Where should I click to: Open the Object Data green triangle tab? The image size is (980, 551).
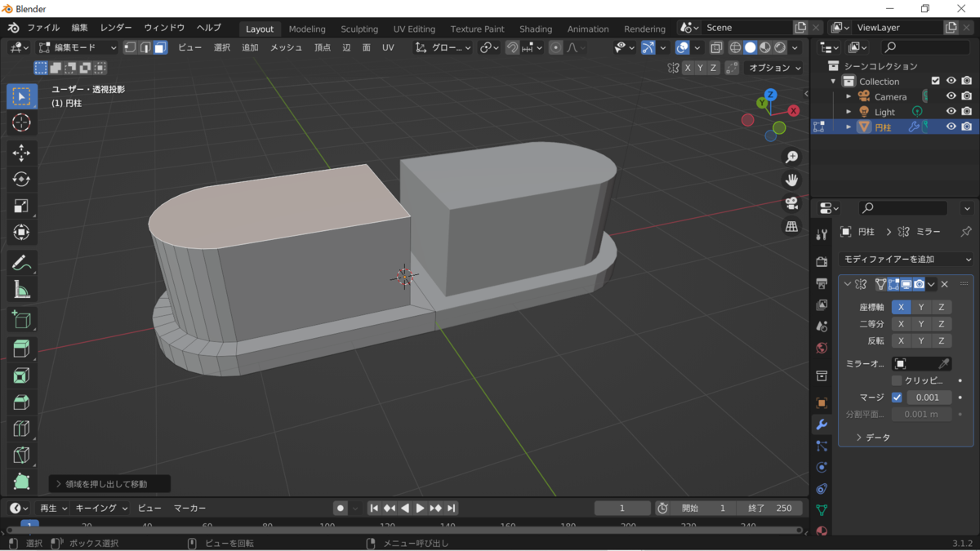[822, 510]
